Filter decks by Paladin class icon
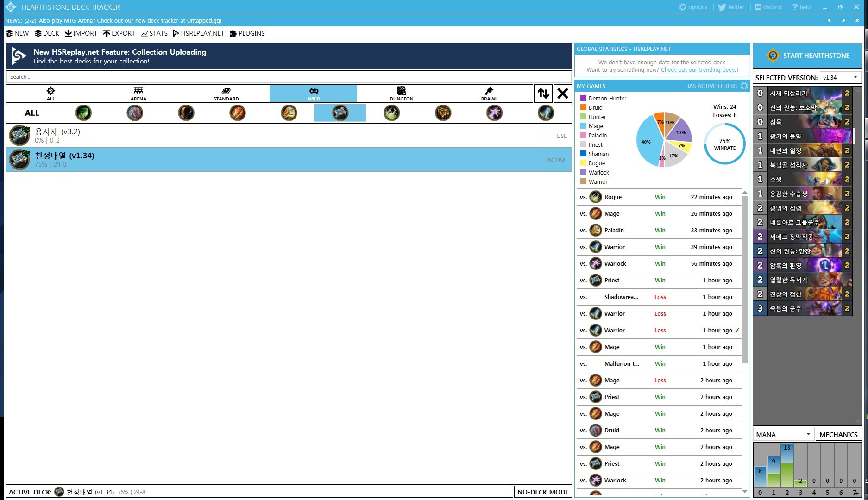The image size is (868, 500). pos(289,112)
